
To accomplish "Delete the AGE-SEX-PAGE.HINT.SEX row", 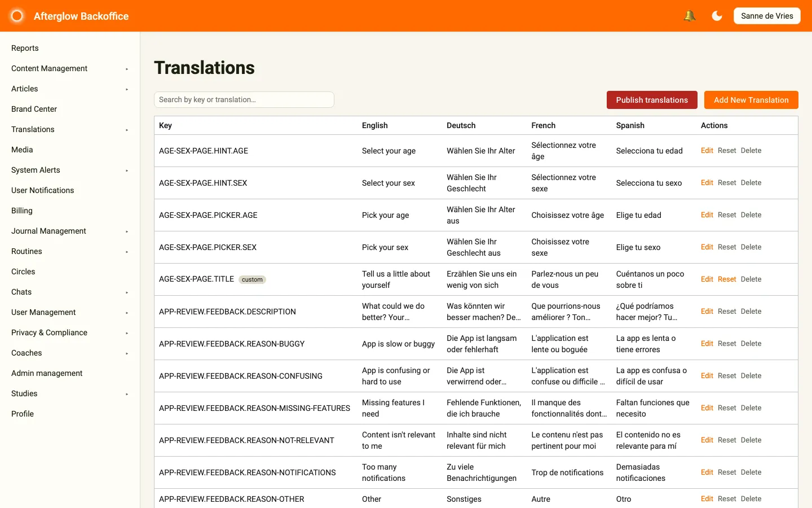I will [751, 183].
